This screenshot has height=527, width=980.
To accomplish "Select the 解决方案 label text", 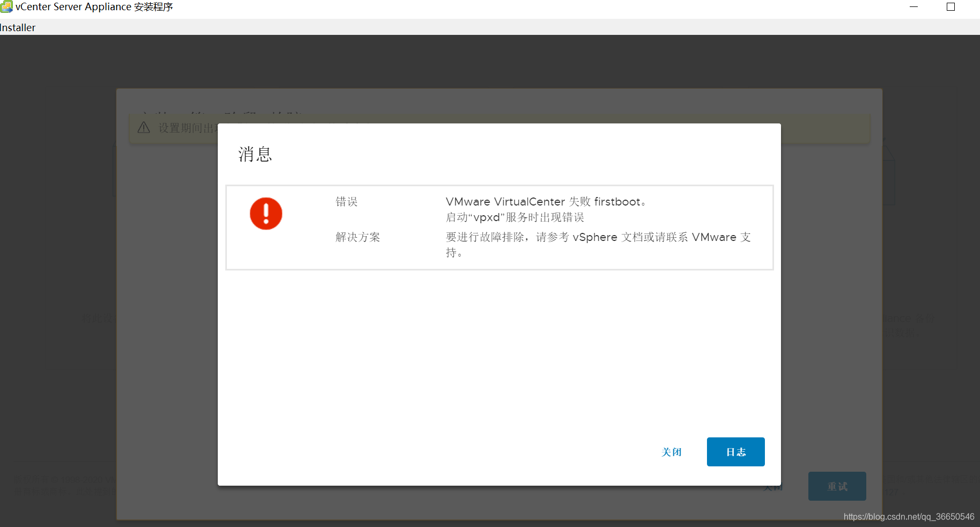I will tap(358, 237).
